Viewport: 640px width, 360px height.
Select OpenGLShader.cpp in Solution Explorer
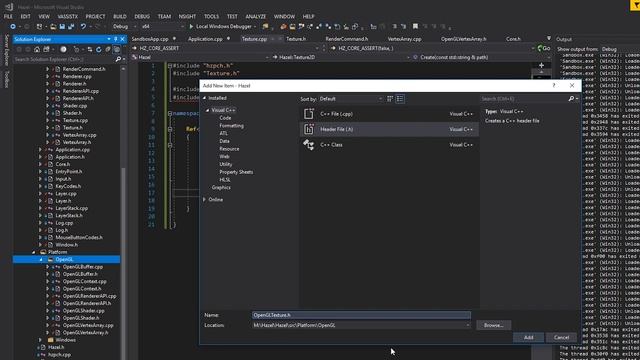(x=84, y=311)
